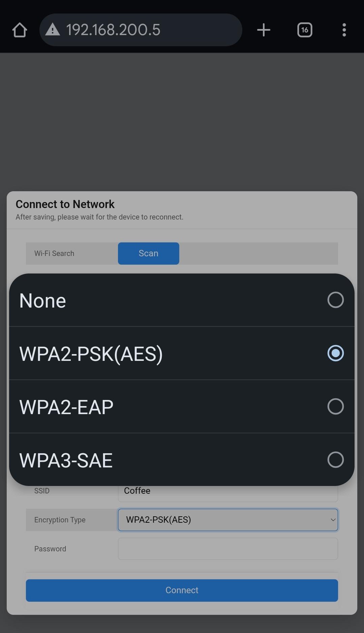
Task: Choose WPA3-SAE from the encryption list
Action: pos(66,460)
